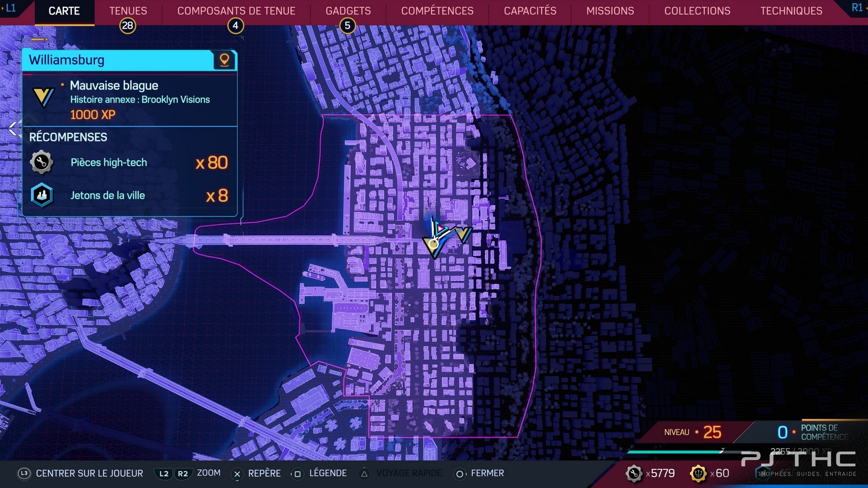Click the R1 next-tab indicator

pyautogui.click(x=857, y=8)
